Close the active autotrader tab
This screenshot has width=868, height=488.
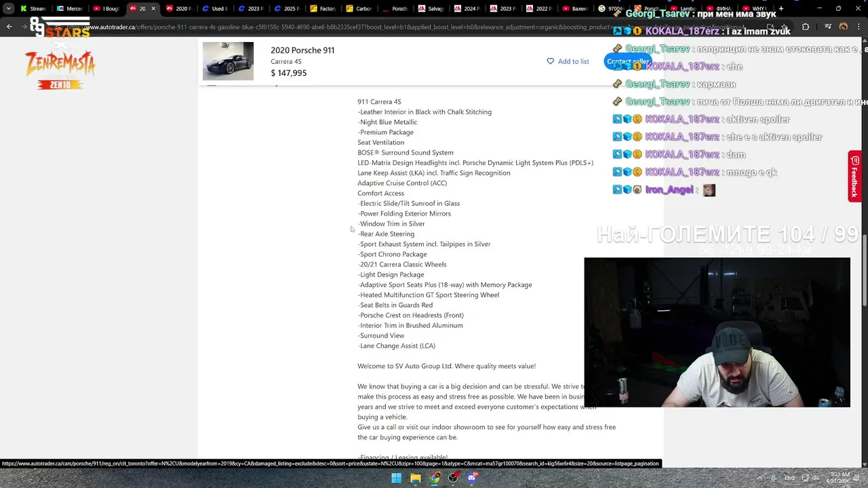[153, 9]
